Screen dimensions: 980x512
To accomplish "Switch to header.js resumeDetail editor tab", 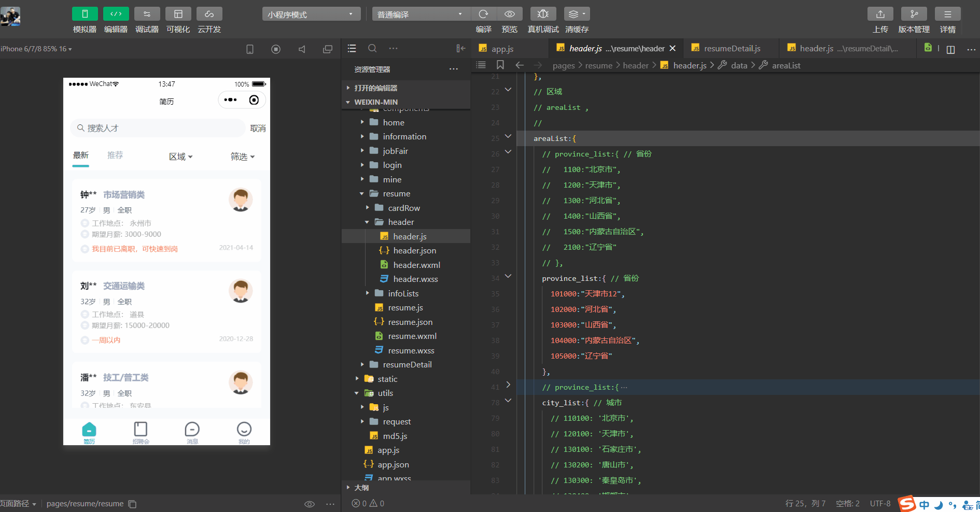I will (x=848, y=49).
